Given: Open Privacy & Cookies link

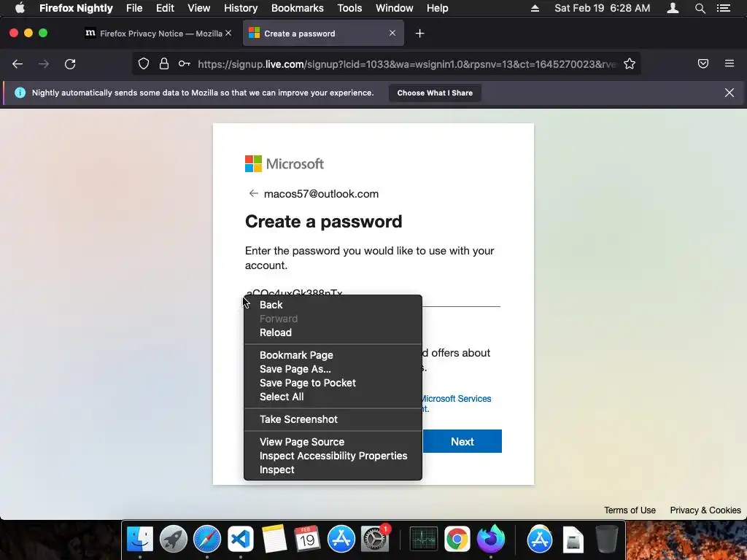Looking at the screenshot, I should point(705,510).
